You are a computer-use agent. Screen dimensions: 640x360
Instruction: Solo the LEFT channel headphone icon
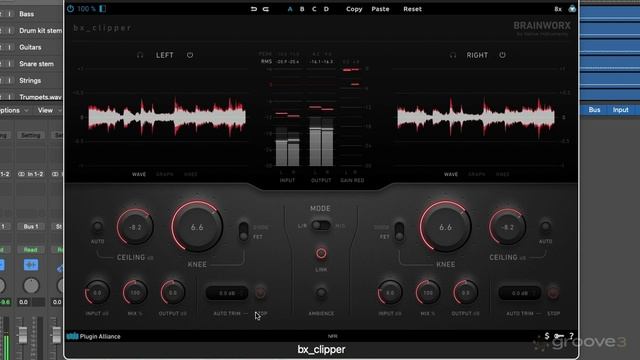click(140, 55)
